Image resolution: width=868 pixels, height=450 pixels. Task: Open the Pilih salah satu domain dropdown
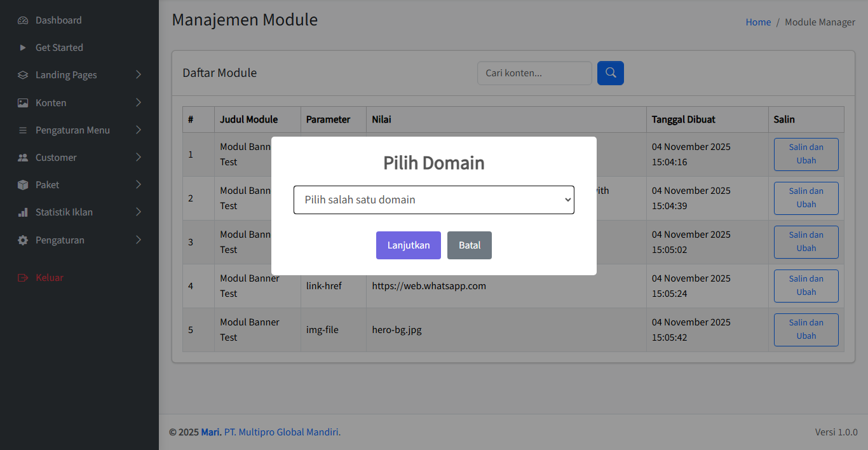pos(433,200)
